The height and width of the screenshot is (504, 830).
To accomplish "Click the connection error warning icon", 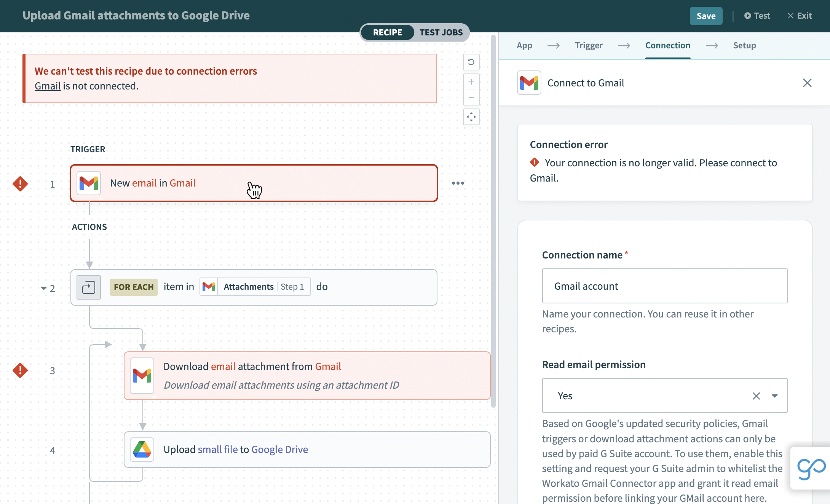I will 535,163.
